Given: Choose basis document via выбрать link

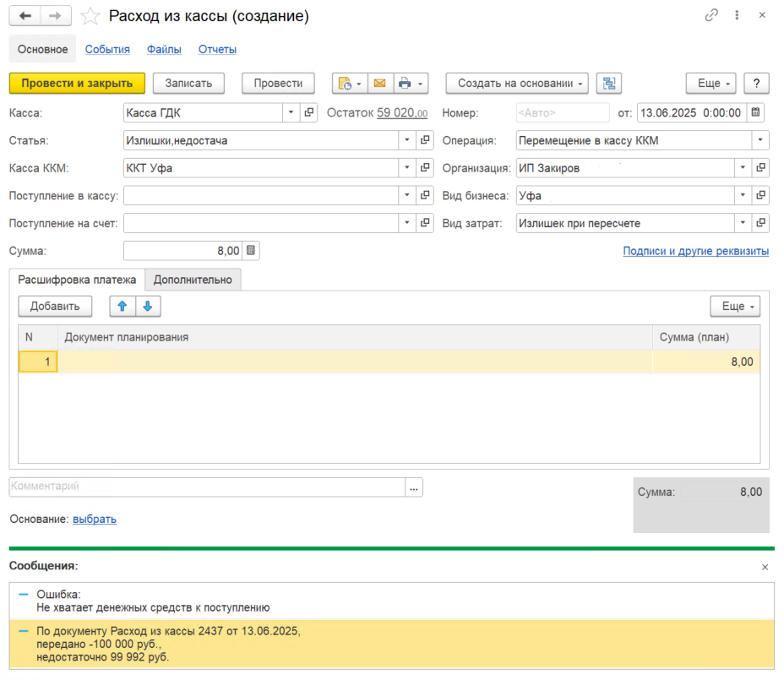Looking at the screenshot, I should click(x=95, y=520).
